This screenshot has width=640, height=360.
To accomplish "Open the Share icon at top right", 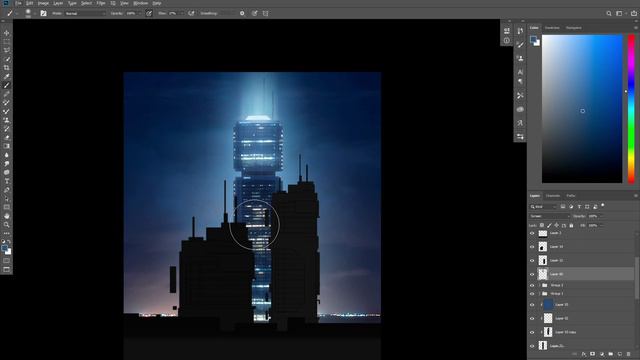I will click(633, 13).
